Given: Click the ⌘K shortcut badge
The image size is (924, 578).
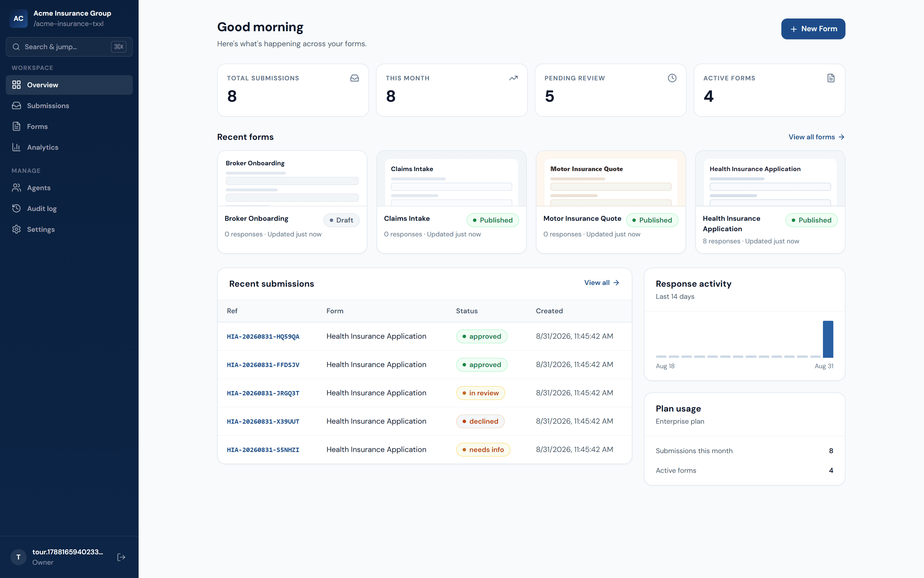Looking at the screenshot, I should click(x=119, y=47).
